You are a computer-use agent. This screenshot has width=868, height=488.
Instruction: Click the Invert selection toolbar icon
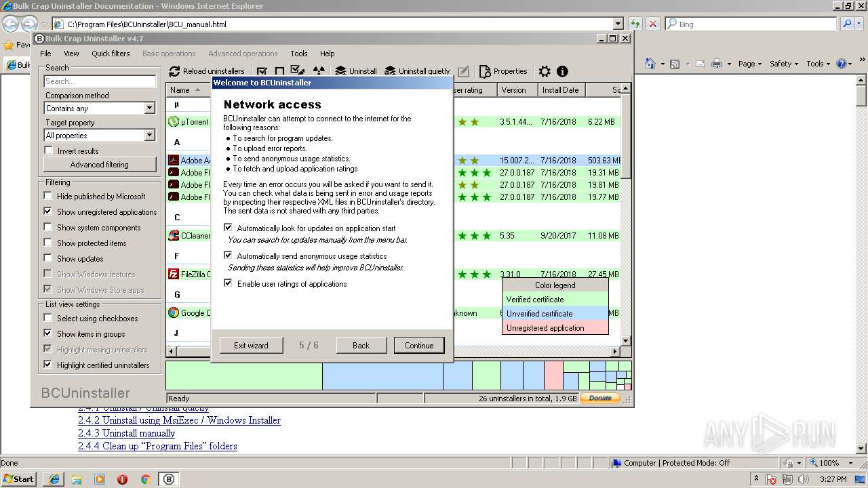(x=298, y=70)
